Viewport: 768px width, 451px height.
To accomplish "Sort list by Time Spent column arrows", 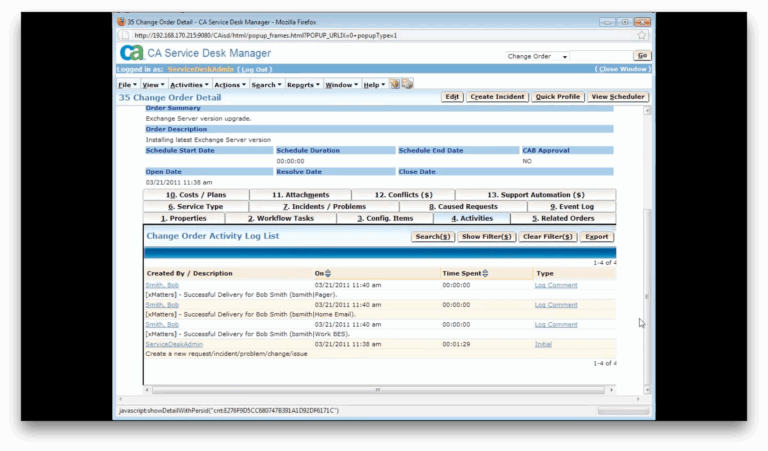I will [486, 273].
